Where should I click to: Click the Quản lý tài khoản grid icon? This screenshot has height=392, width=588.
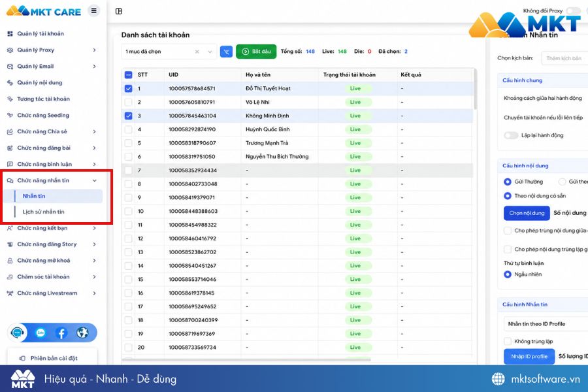[10, 34]
